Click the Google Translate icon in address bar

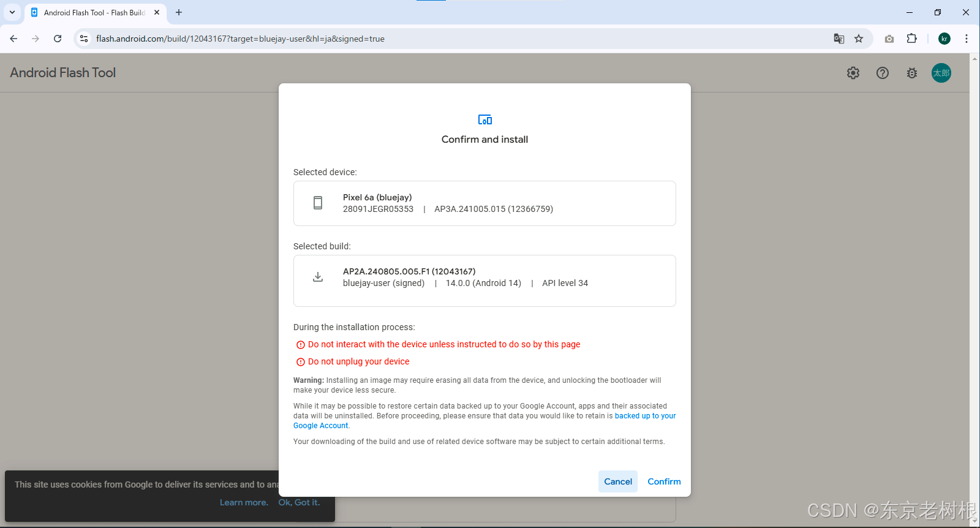pyautogui.click(x=839, y=39)
